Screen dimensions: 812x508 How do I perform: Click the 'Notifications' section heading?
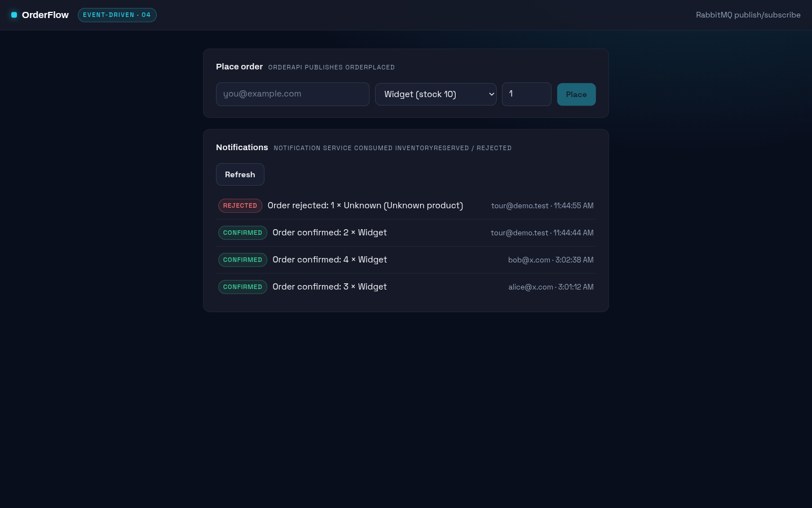242,147
